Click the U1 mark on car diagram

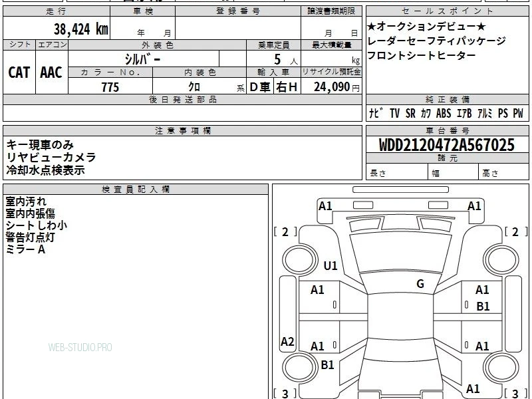pyautogui.click(x=331, y=265)
